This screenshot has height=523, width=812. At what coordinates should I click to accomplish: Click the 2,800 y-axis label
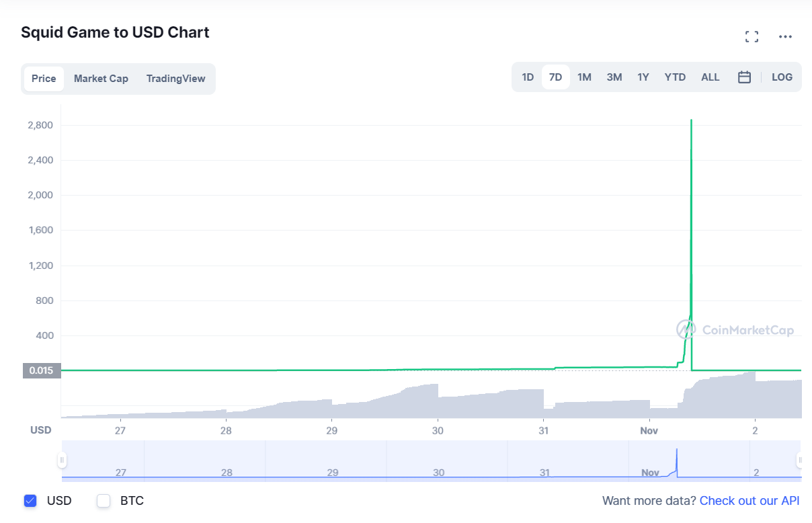[40, 125]
